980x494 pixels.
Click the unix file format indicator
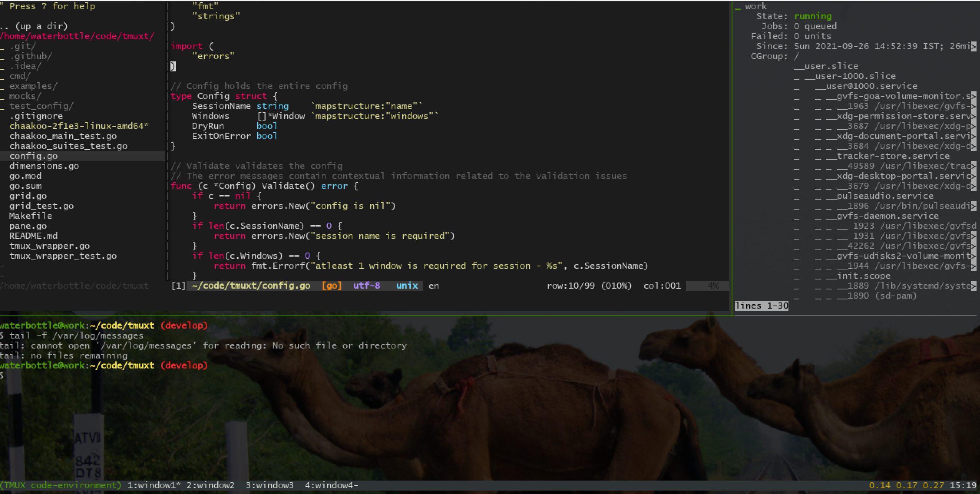click(407, 286)
